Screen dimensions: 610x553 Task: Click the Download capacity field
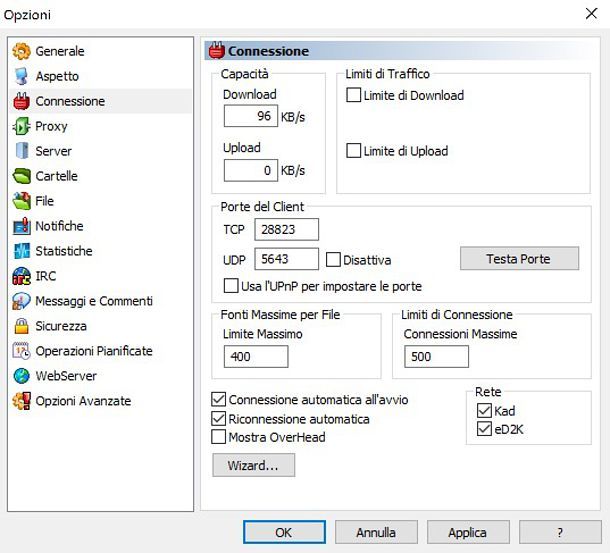tap(251, 116)
